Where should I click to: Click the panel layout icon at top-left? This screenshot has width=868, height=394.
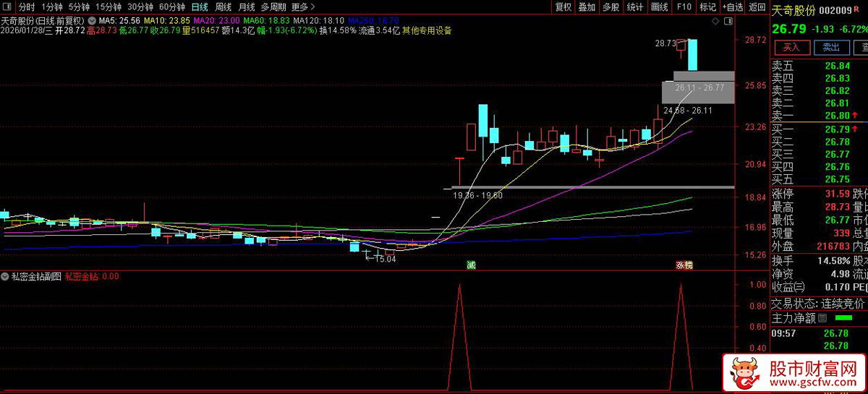tap(8, 7)
